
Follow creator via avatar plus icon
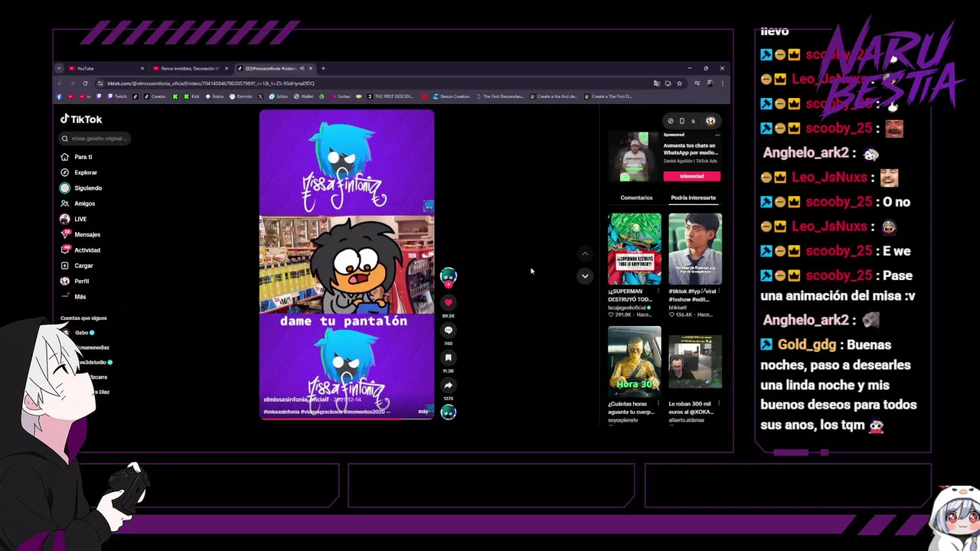449,284
